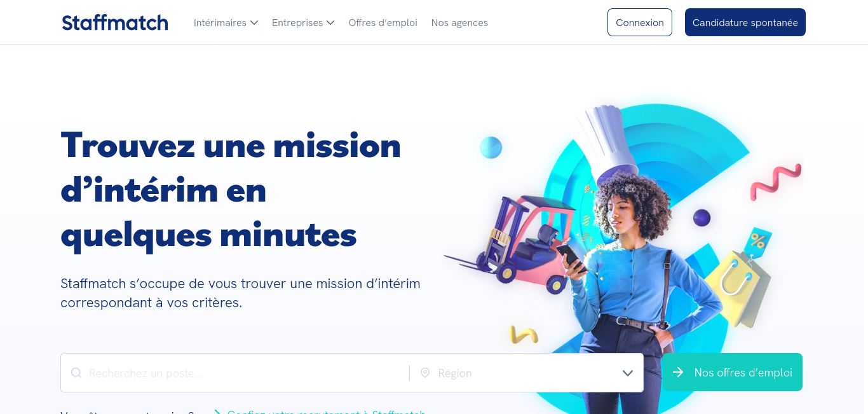Open the Offres d'emploi page
Viewport: 868px width, 414px height.
click(383, 23)
